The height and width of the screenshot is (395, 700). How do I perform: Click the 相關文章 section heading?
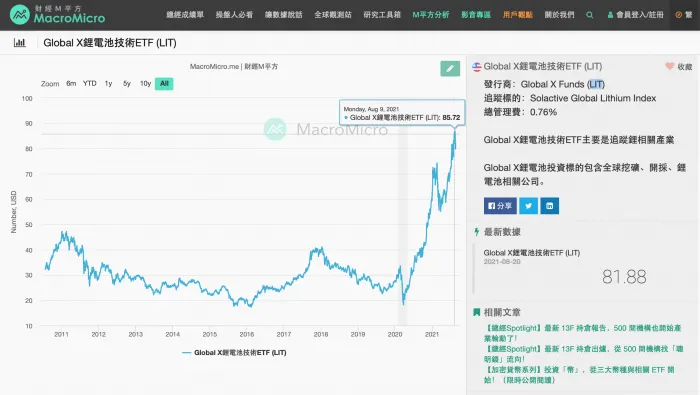(x=502, y=312)
